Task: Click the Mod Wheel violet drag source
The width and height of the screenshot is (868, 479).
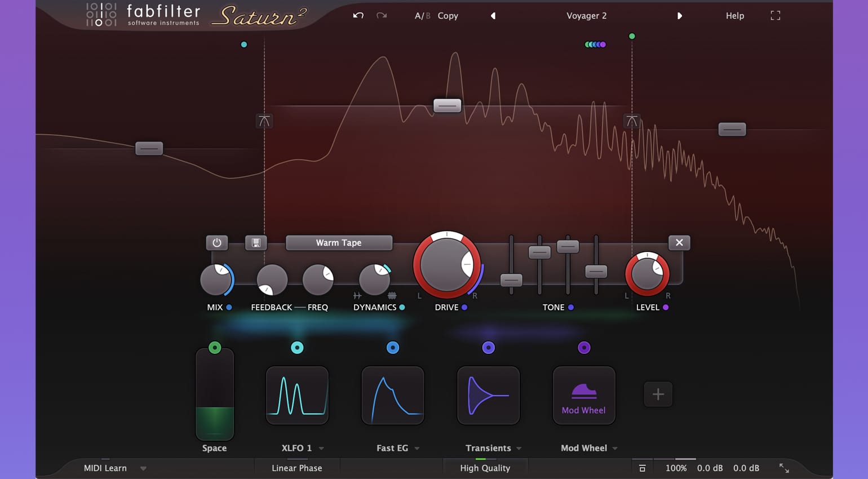Action: [584, 348]
